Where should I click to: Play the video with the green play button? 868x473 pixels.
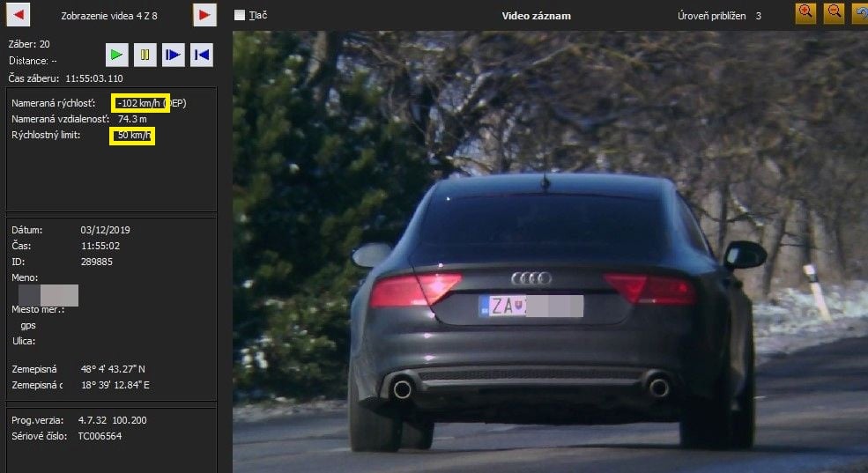click(x=116, y=55)
